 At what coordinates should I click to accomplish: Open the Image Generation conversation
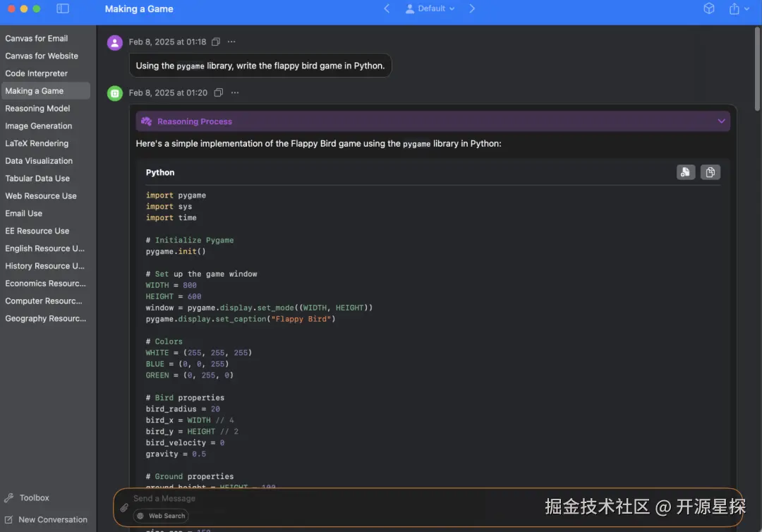45,126
